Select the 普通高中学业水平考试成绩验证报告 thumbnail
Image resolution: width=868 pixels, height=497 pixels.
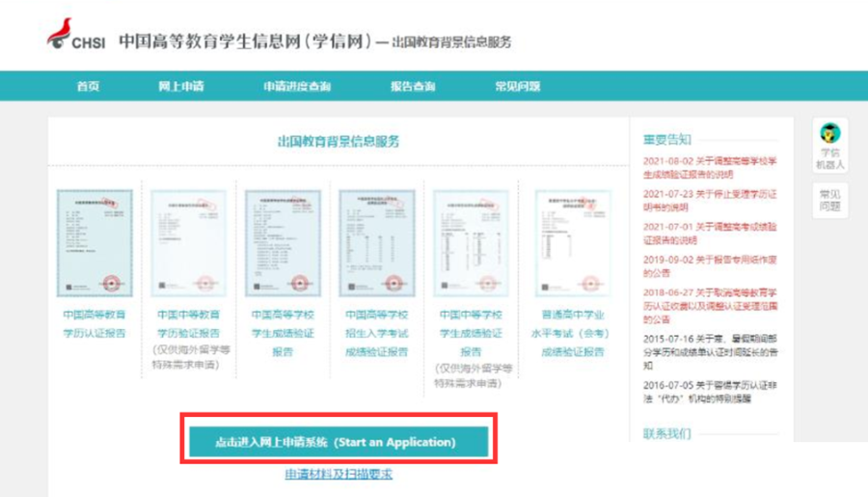click(573, 242)
